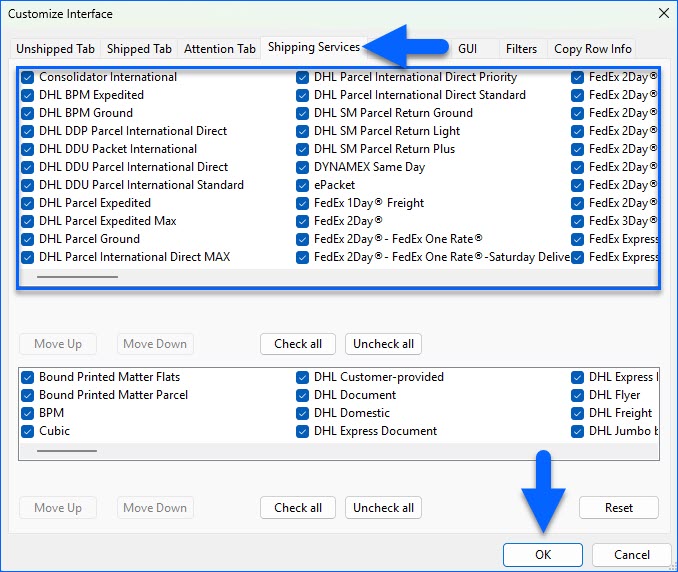Uncheck the ePacket service checkbox
Viewport: 678px width, 572px height.
(x=303, y=185)
